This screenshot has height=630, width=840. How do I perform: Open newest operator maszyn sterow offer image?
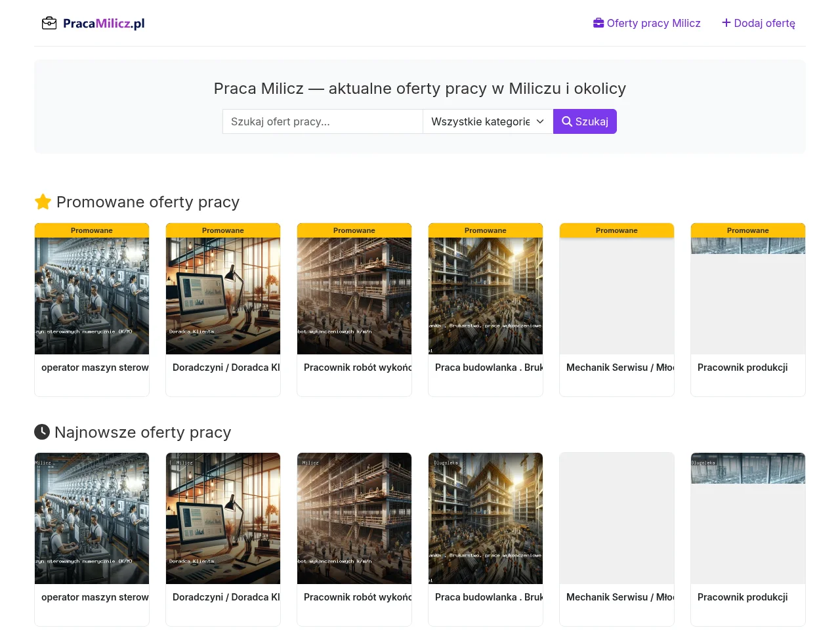point(92,518)
